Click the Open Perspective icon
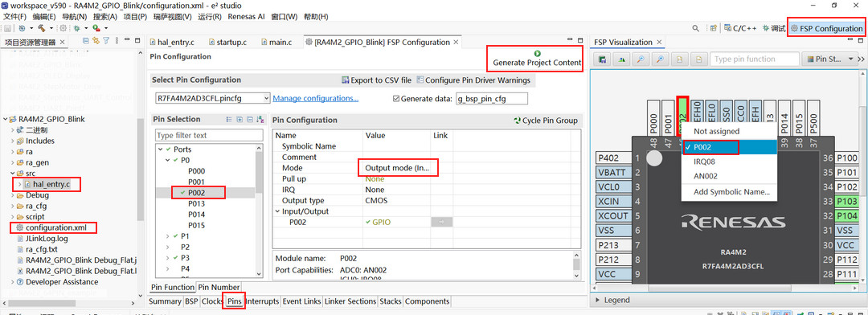This screenshot has width=868, height=315. (714, 28)
